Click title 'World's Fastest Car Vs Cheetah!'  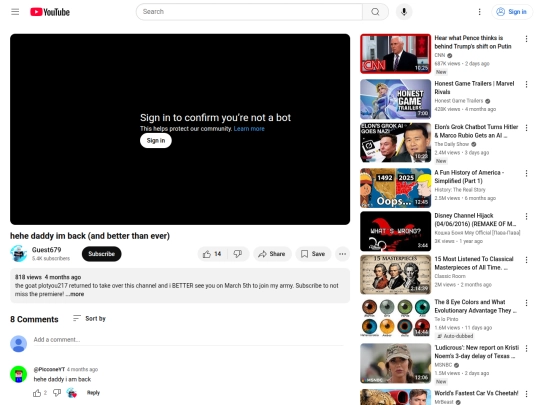click(x=476, y=393)
